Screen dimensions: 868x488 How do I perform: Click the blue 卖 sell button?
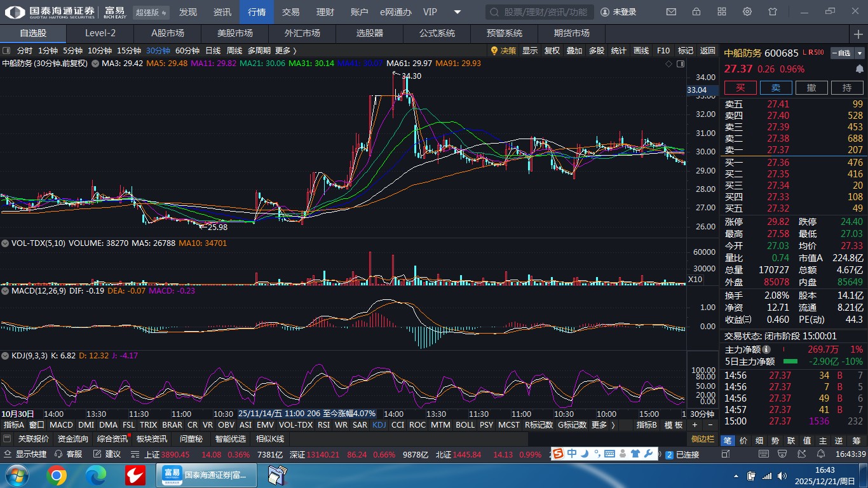[776, 88]
